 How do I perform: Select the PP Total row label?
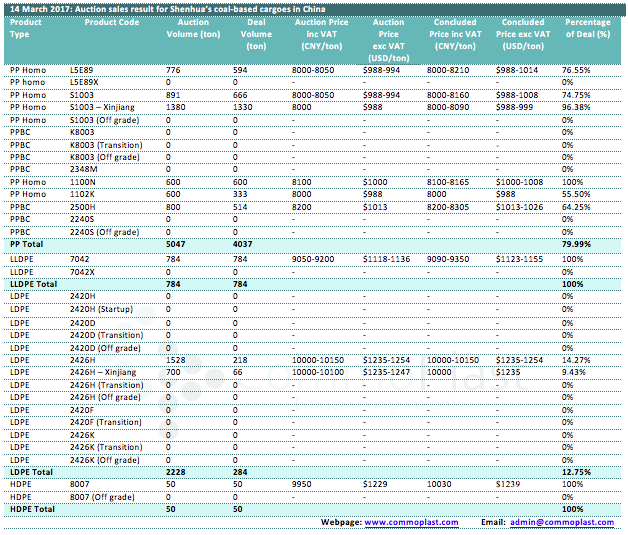coord(27,244)
